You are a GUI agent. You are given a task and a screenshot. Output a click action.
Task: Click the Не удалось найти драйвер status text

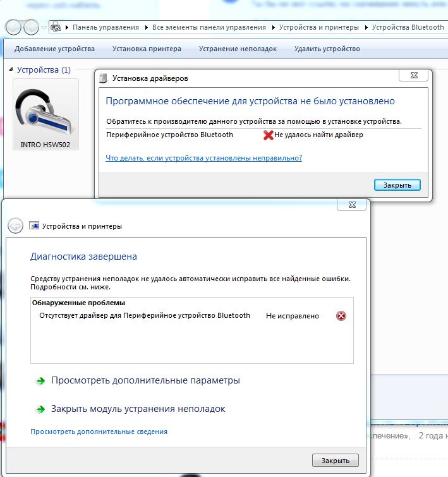point(318,135)
